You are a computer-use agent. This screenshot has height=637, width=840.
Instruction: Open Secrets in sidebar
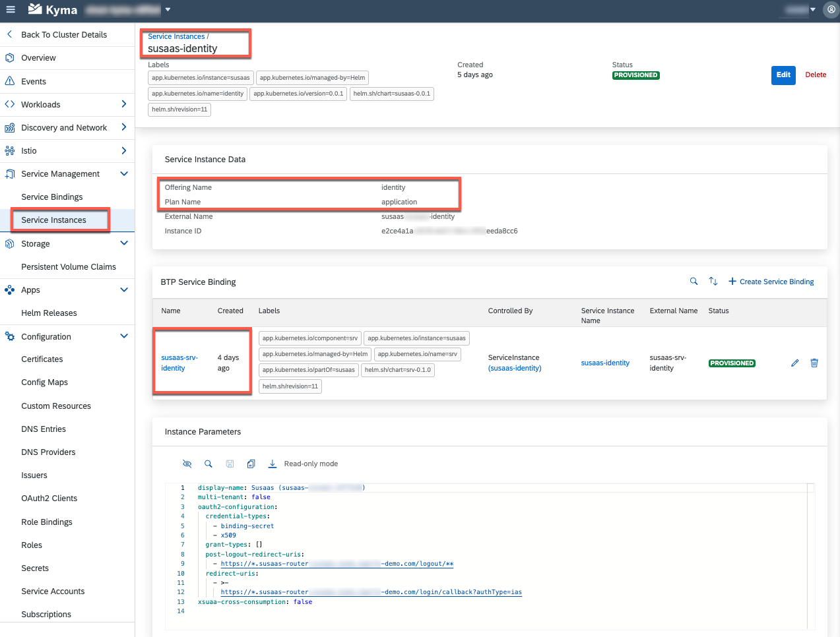click(x=35, y=568)
